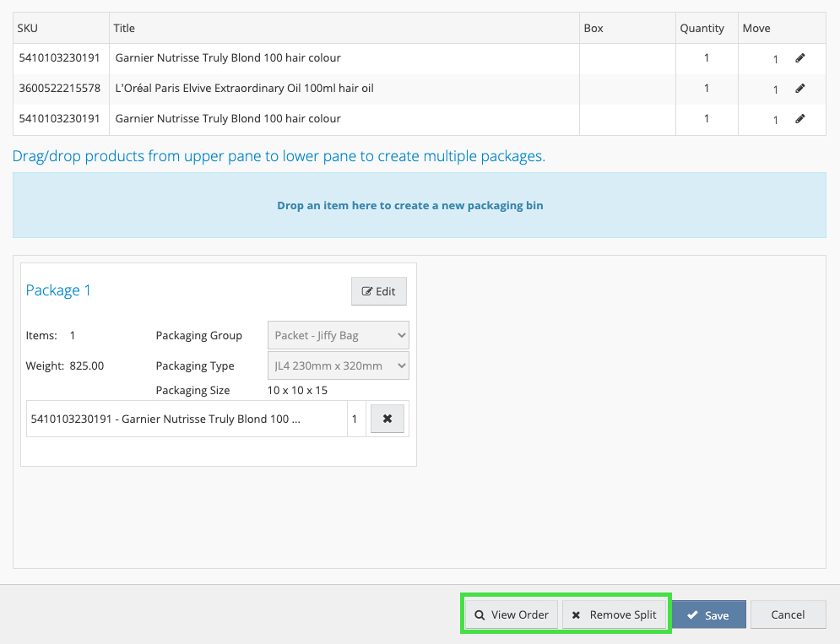Click the Remove Split button
Viewport: 840px width, 644px height.
[614, 614]
